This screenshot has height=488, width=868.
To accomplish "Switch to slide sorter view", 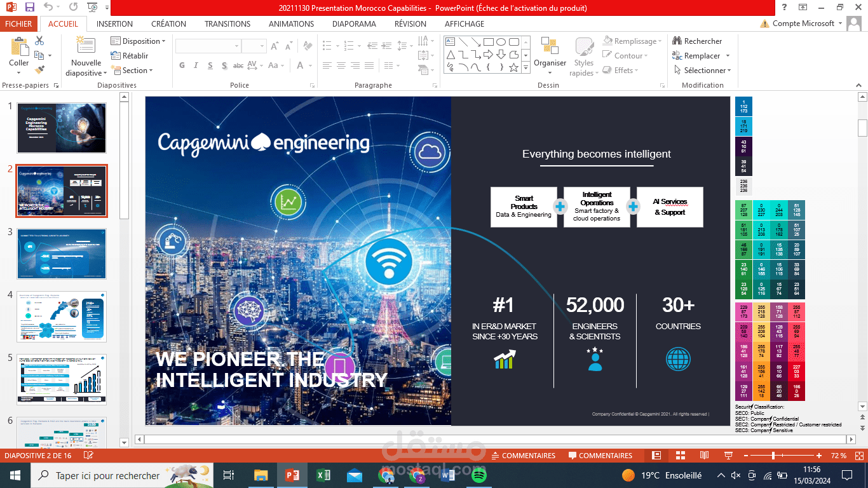I will (680, 456).
